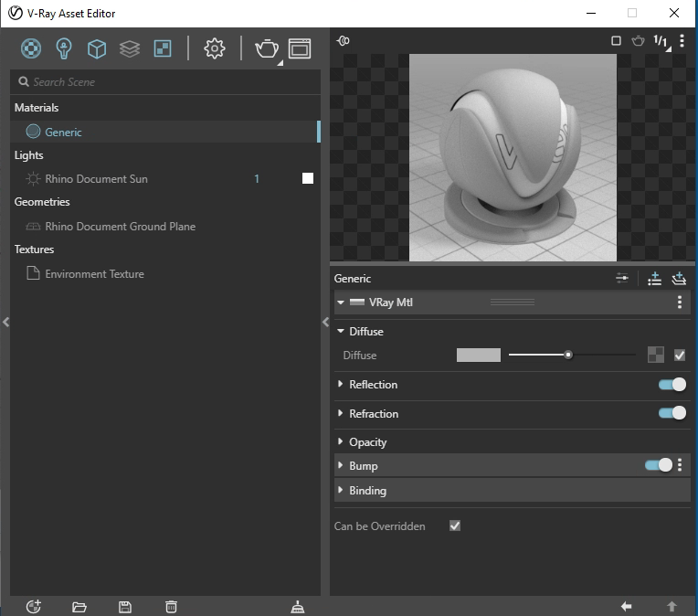The width and height of the screenshot is (698, 616).
Task: Toggle the Refraction switch
Action: point(672,413)
